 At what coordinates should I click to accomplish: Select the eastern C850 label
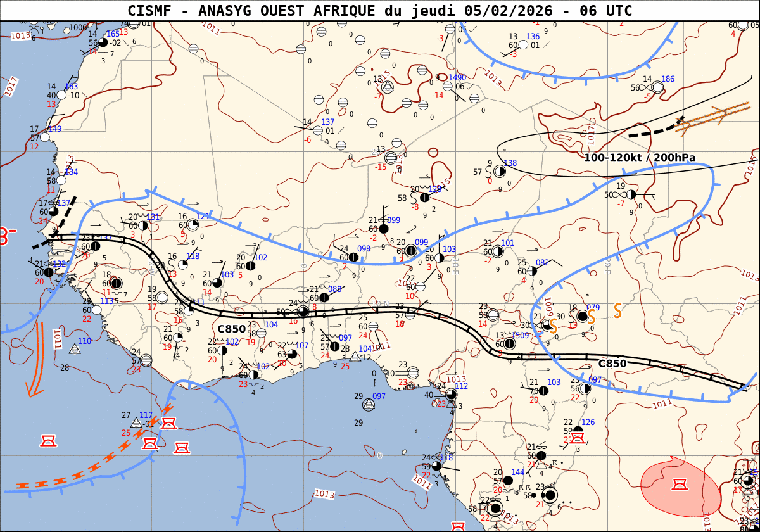click(x=612, y=364)
